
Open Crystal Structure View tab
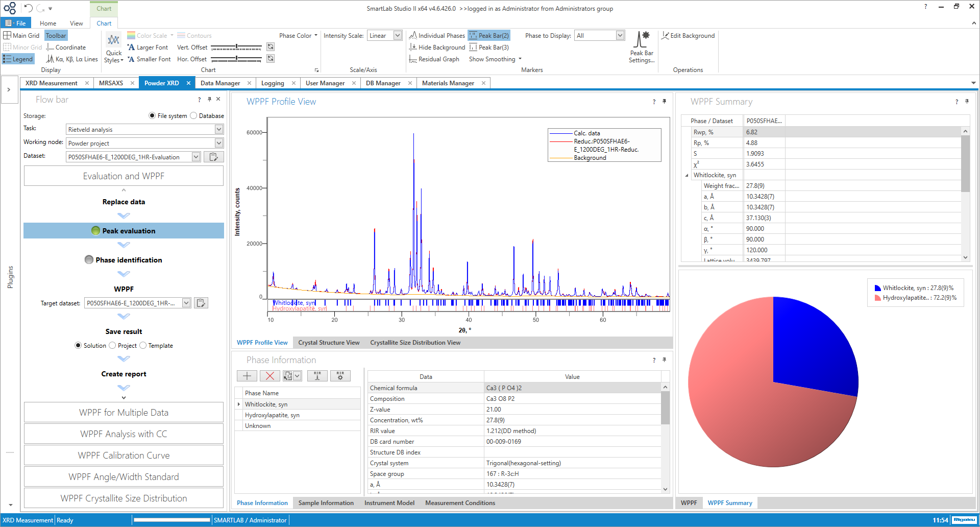click(x=329, y=343)
